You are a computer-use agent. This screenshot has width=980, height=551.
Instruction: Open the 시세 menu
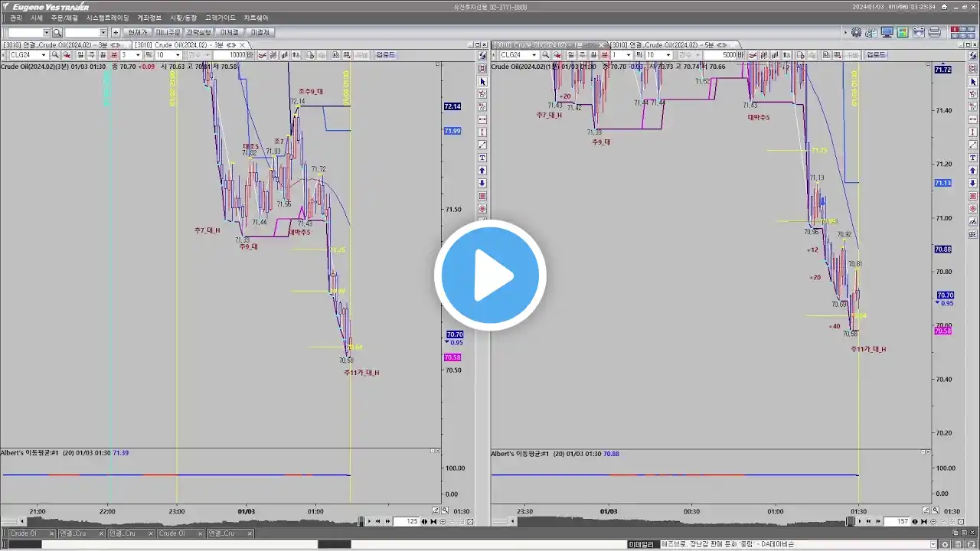click(x=37, y=18)
